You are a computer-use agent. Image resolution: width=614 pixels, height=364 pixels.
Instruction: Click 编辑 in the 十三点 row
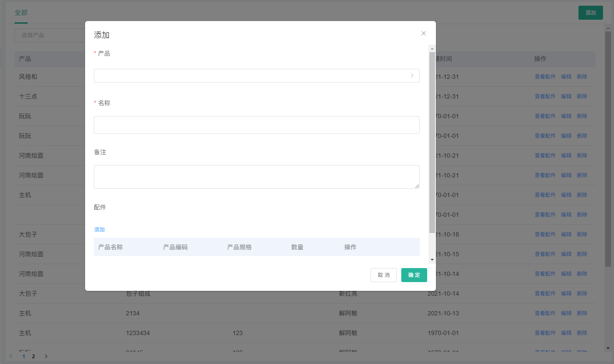tap(566, 96)
